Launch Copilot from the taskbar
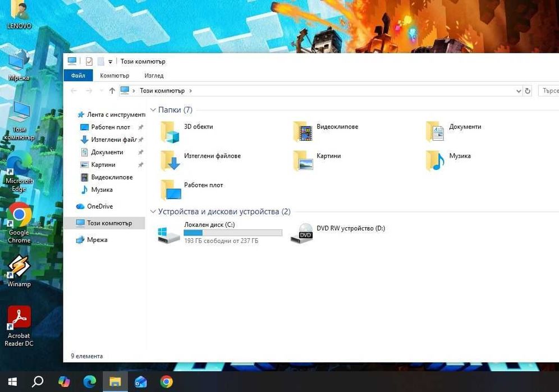The height and width of the screenshot is (392, 559). click(64, 382)
